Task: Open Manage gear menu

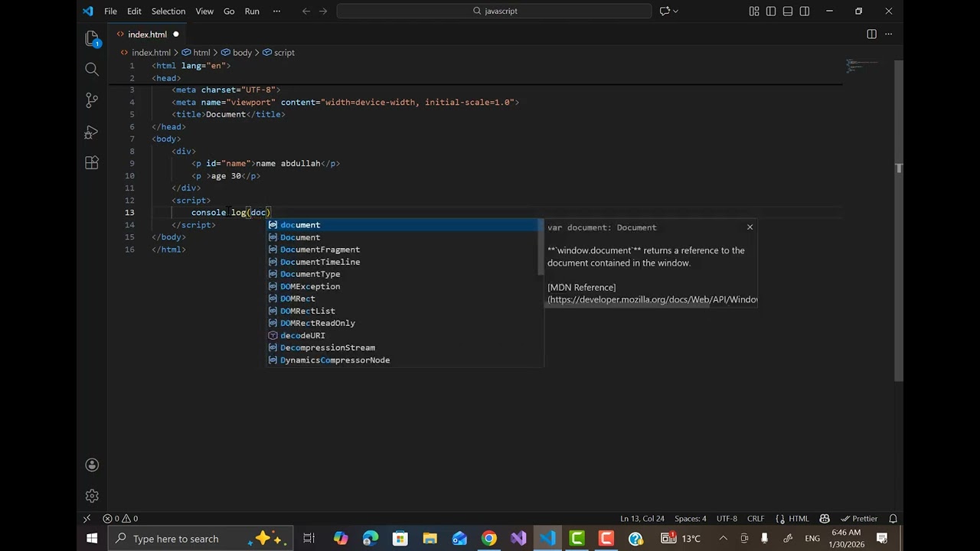Action: pos(92,496)
